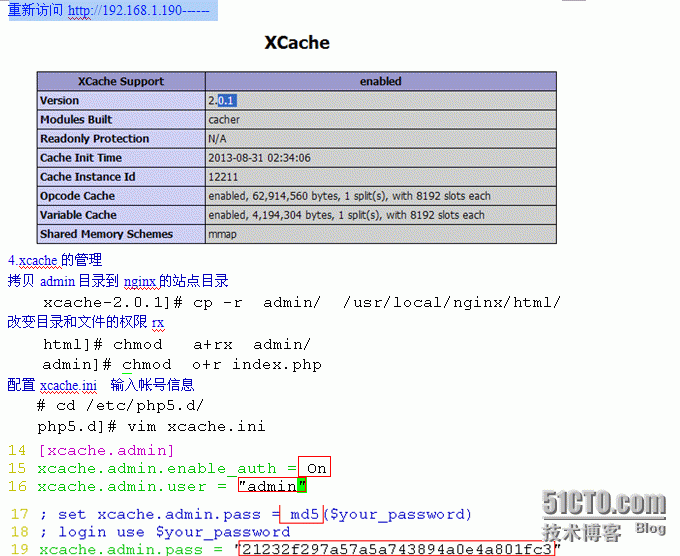The width and height of the screenshot is (680, 556).
Task: Click line 18 'login use $your_password'
Action: pos(174,532)
